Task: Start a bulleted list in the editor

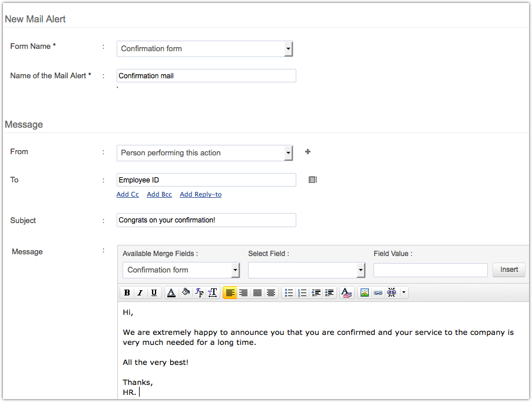Action: click(289, 293)
